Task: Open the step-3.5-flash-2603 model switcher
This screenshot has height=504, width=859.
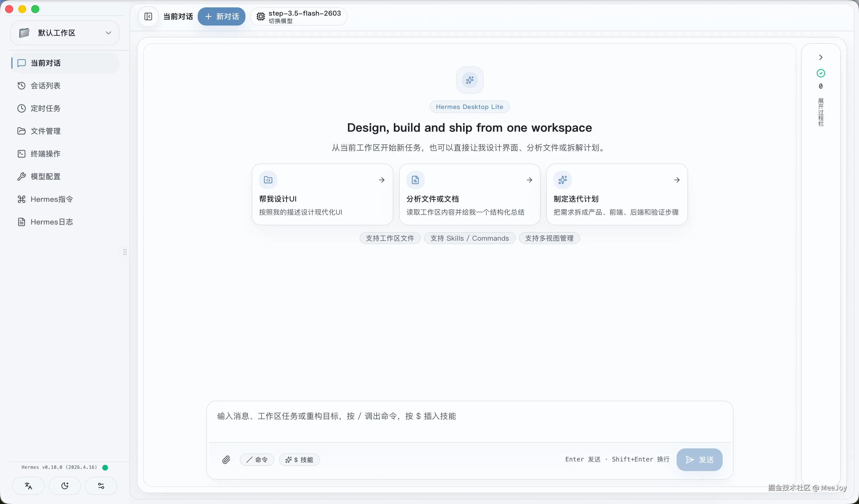Action: [299, 16]
